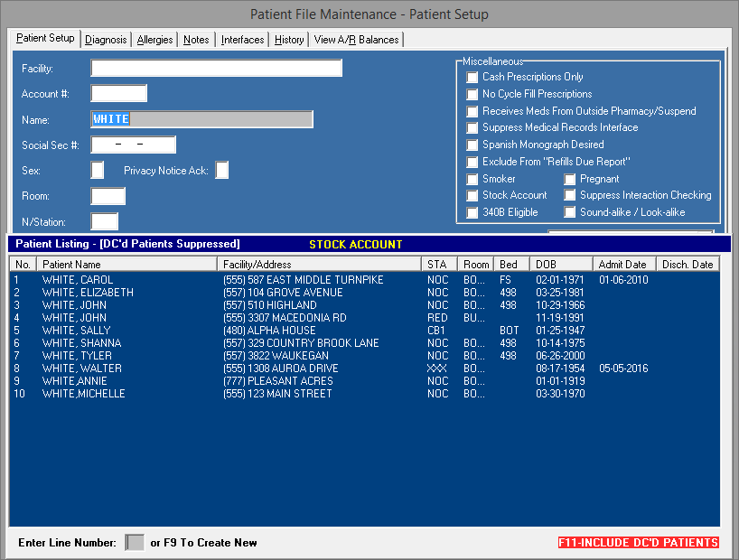Toggle the Smoker checkbox
The width and height of the screenshot is (739, 560).
pyautogui.click(x=472, y=180)
